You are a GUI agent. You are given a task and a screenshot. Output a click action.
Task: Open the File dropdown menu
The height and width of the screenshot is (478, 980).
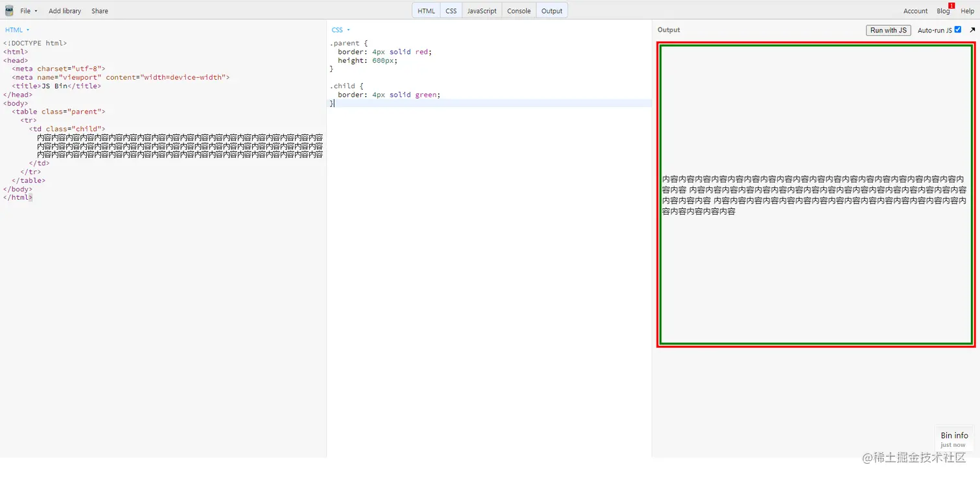click(29, 11)
